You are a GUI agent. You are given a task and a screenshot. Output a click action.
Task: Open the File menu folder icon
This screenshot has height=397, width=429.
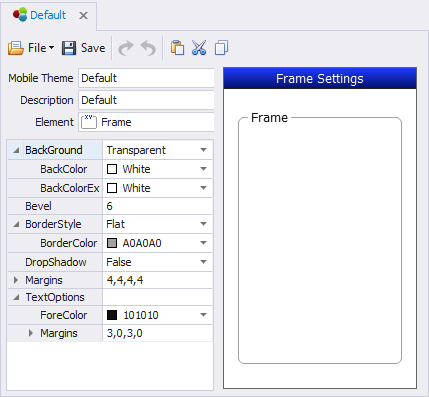point(16,48)
